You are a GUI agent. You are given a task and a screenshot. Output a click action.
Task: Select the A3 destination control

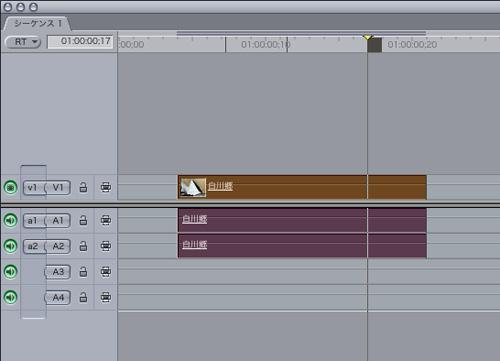pyautogui.click(x=58, y=272)
